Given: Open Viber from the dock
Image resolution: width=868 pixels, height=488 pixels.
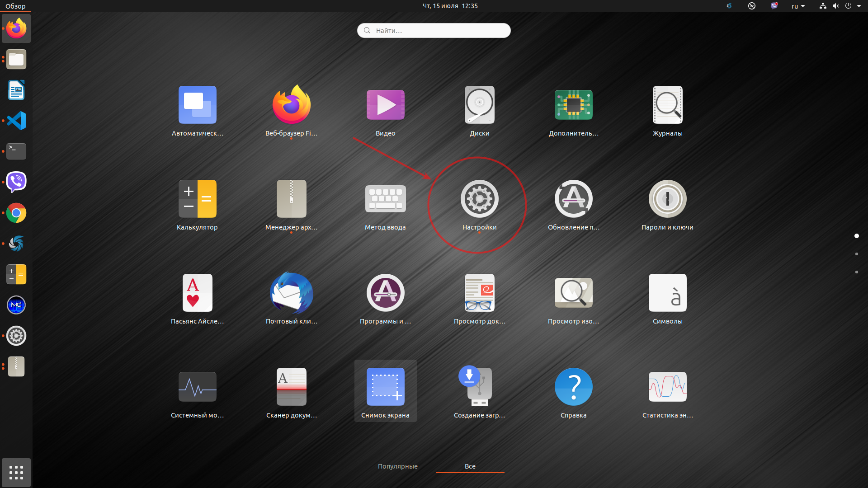Looking at the screenshot, I should pos(16,182).
